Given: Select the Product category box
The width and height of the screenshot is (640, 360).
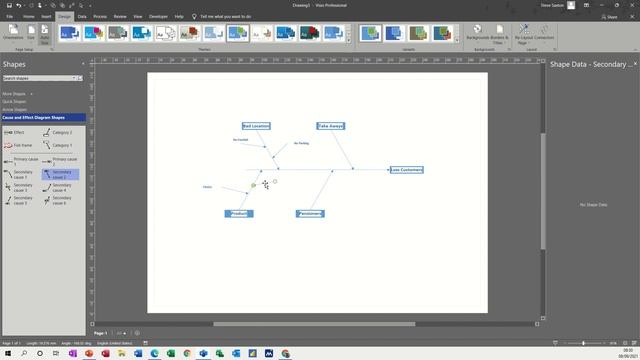Looking at the screenshot, I should 239,214.
